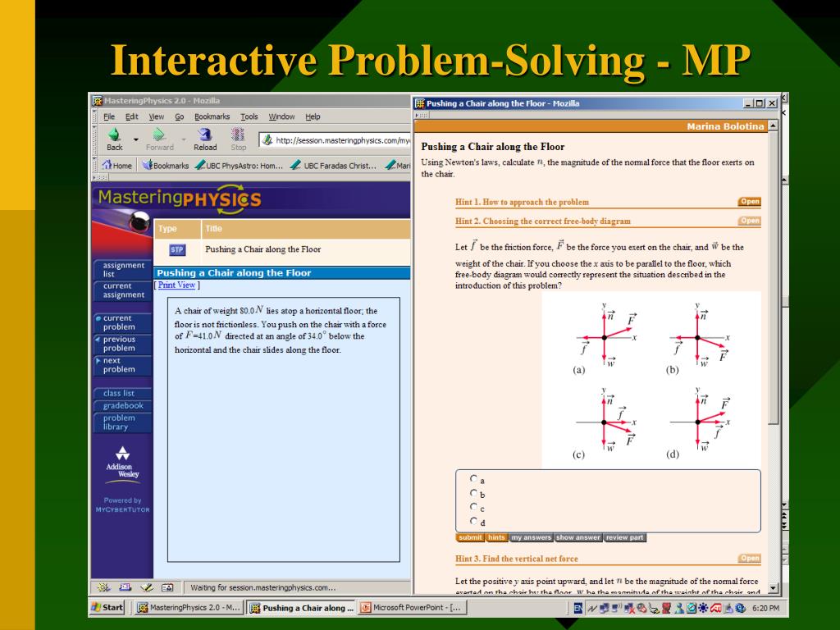Open UBC Faradas Christ bookmark
The image size is (840, 630).
333,166
